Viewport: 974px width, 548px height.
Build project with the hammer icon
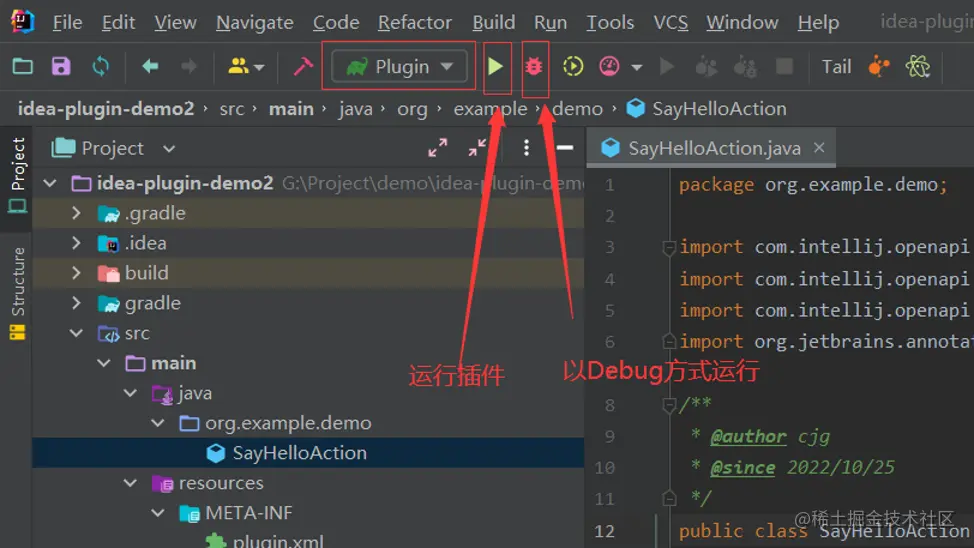pos(303,66)
